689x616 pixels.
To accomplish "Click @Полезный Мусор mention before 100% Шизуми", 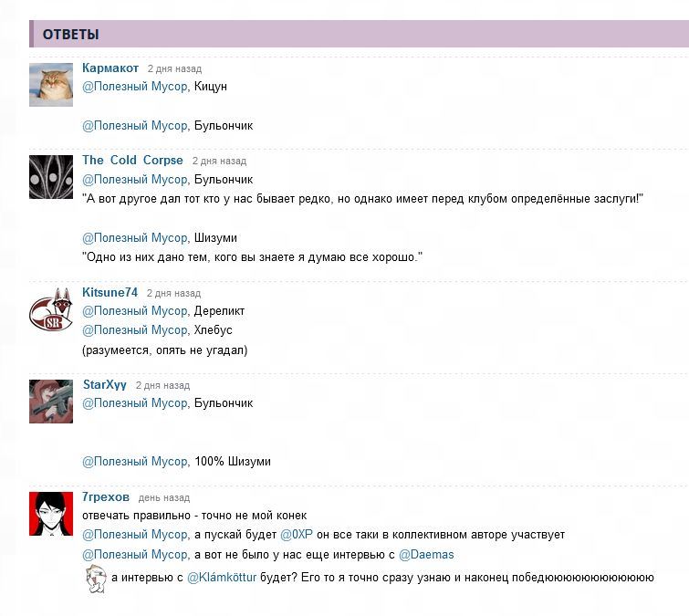I will 135,462.
